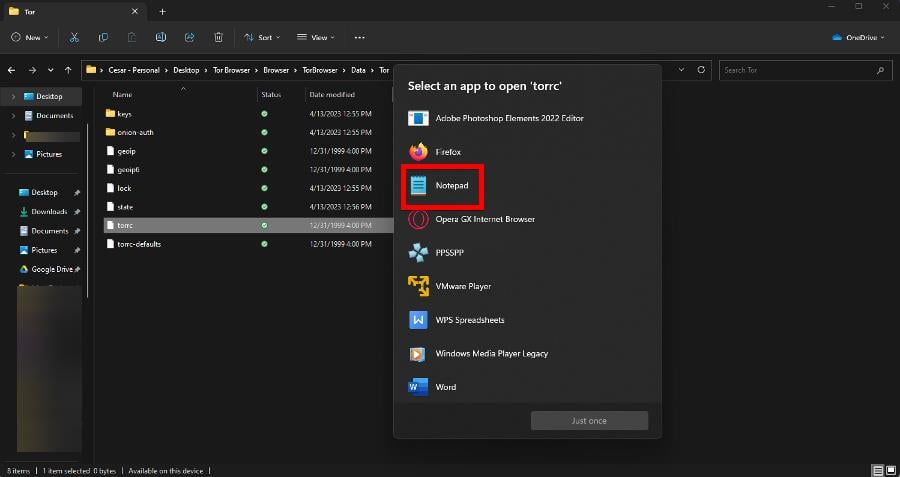Click the Delete trash icon

(x=218, y=37)
